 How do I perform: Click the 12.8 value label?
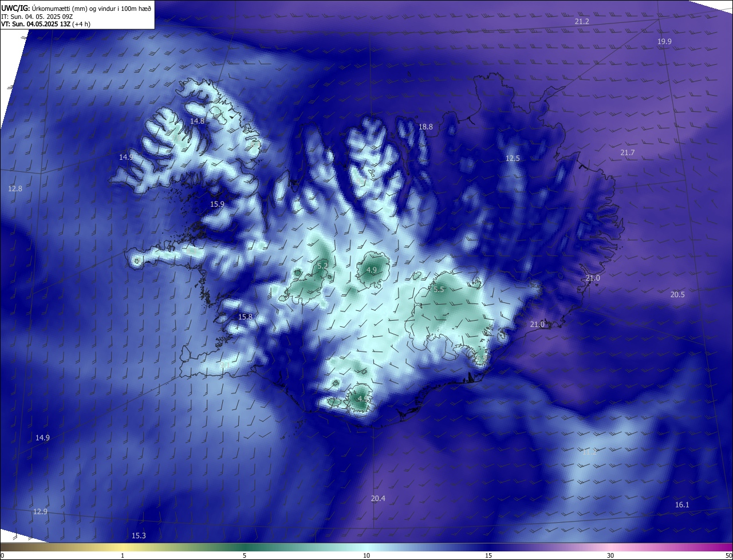15,188
